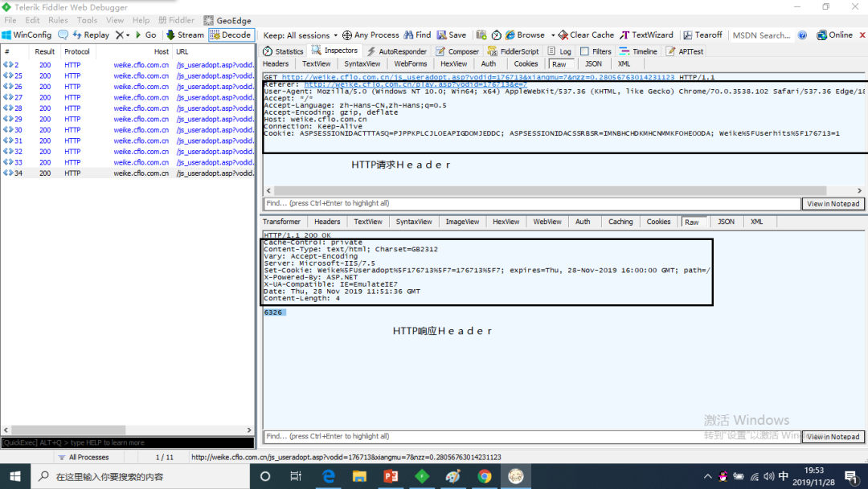The width and height of the screenshot is (868, 489).
Task: Click the response Find text field
Action: point(532,437)
